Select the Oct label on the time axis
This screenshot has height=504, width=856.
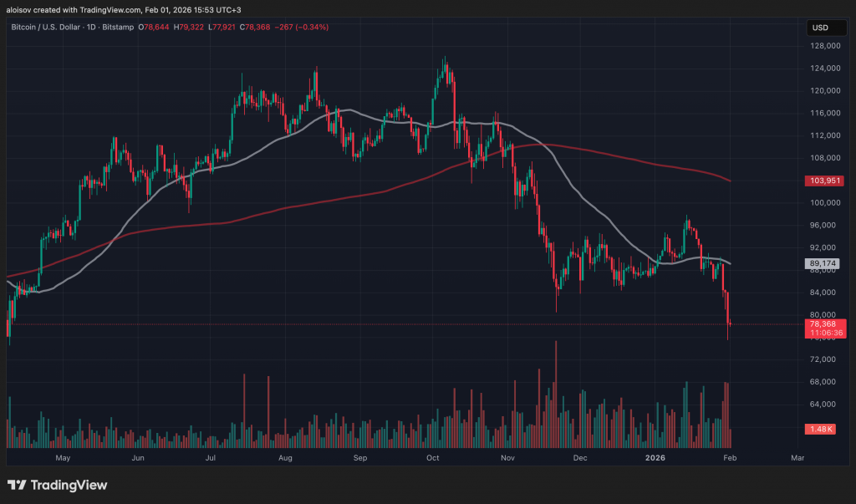click(433, 458)
